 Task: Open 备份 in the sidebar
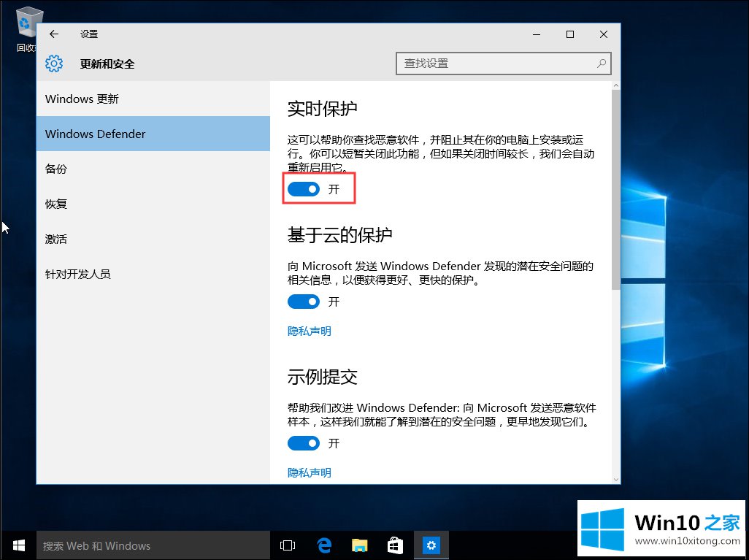pyautogui.click(x=153, y=169)
